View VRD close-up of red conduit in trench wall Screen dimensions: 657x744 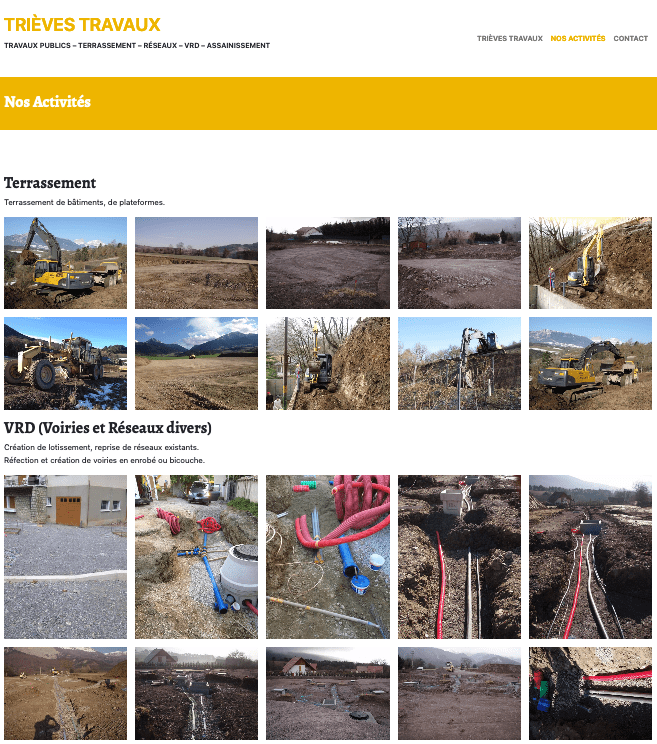pyautogui.click(x=590, y=693)
